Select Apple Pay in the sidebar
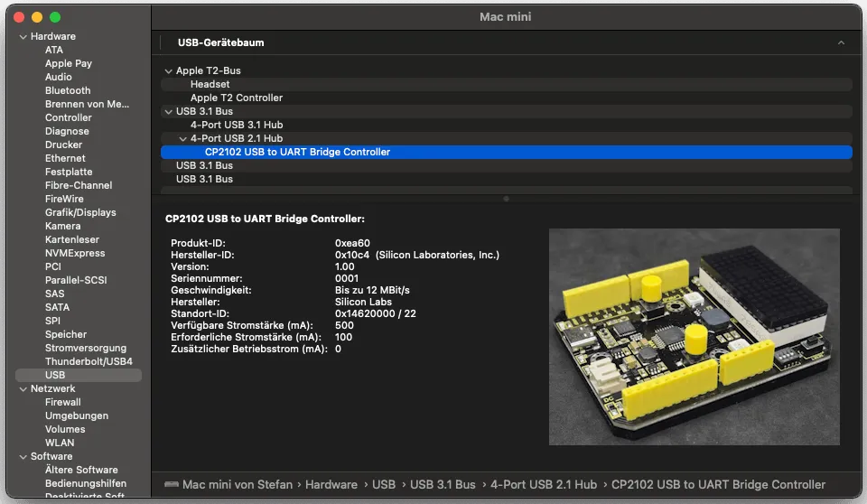Image resolution: width=867 pixels, height=504 pixels. [69, 63]
